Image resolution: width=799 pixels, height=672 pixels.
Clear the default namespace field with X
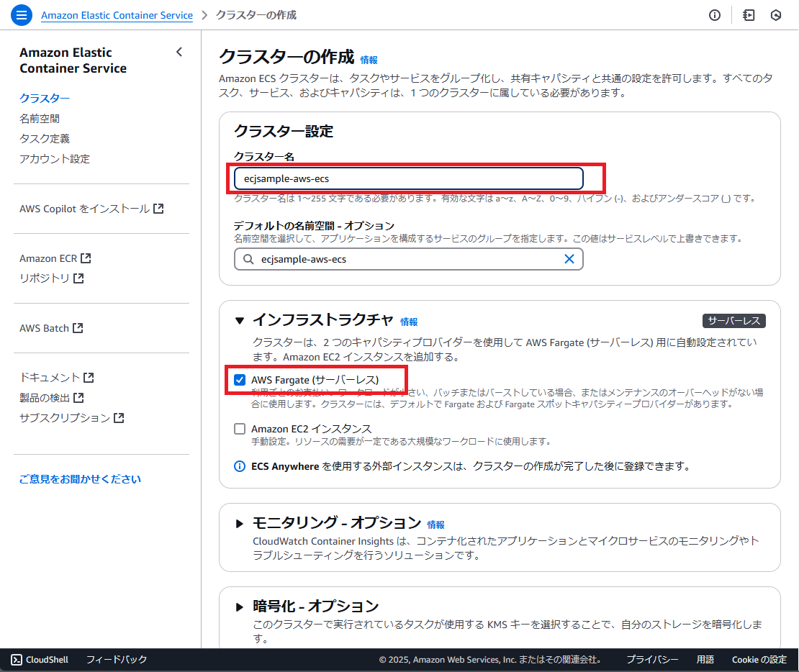(x=569, y=259)
